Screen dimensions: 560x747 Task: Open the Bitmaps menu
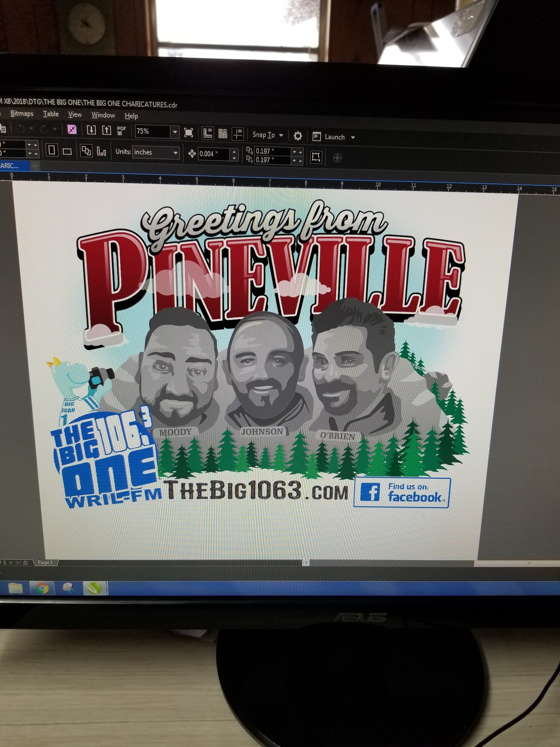click(x=22, y=114)
